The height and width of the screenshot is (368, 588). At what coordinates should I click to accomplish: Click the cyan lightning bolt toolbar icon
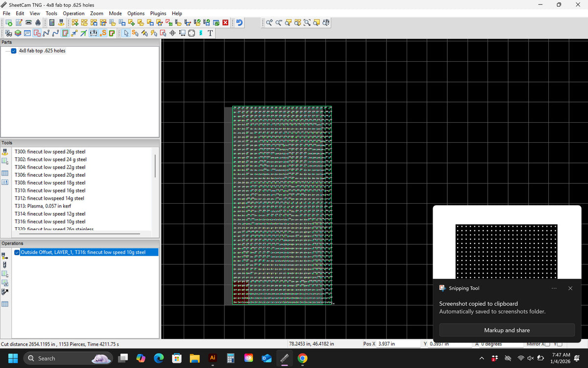click(200, 33)
